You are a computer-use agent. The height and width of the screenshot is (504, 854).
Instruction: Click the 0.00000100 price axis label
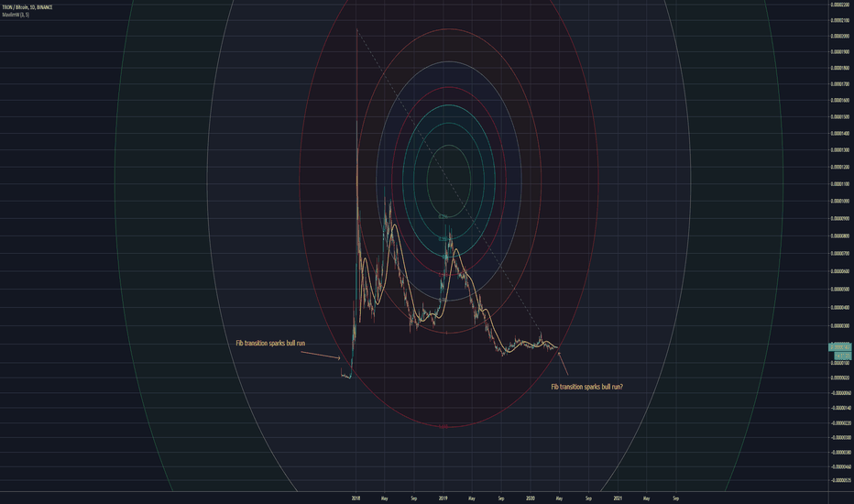[x=841, y=363]
